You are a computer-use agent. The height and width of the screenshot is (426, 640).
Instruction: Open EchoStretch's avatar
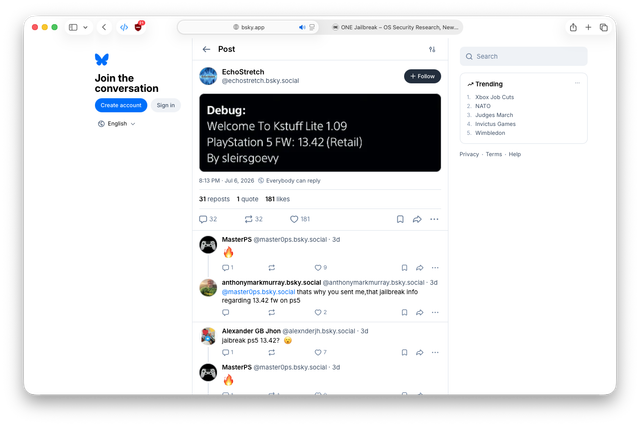208,76
